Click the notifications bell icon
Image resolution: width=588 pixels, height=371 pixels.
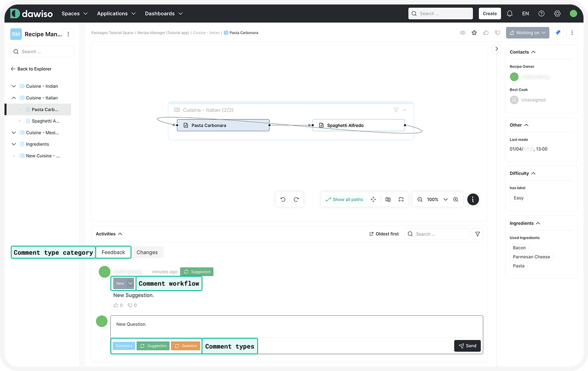(509, 13)
